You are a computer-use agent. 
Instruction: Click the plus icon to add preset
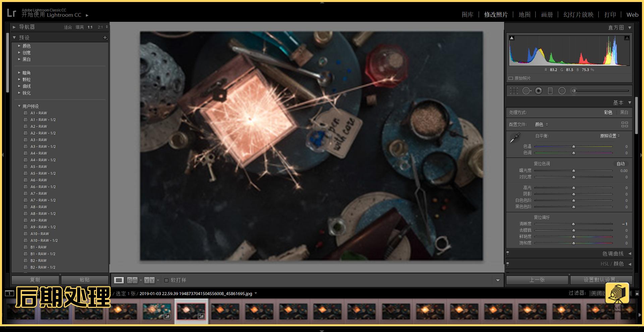(x=105, y=38)
